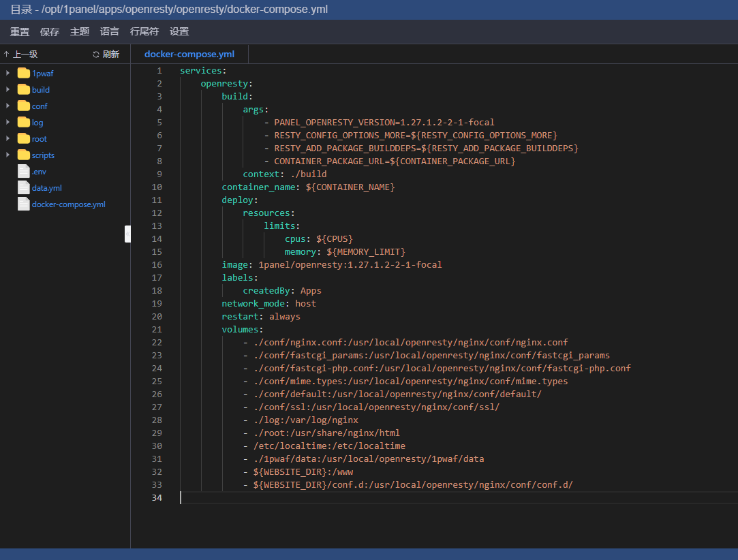
Task: Click the refresh icon beside 刷新
Action: pyautogui.click(x=96, y=55)
